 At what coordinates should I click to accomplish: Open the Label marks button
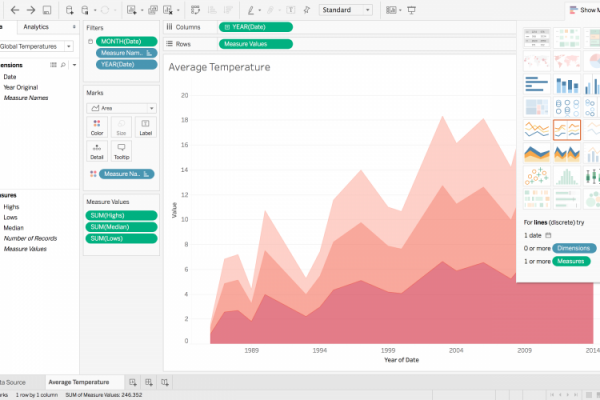pyautogui.click(x=145, y=127)
